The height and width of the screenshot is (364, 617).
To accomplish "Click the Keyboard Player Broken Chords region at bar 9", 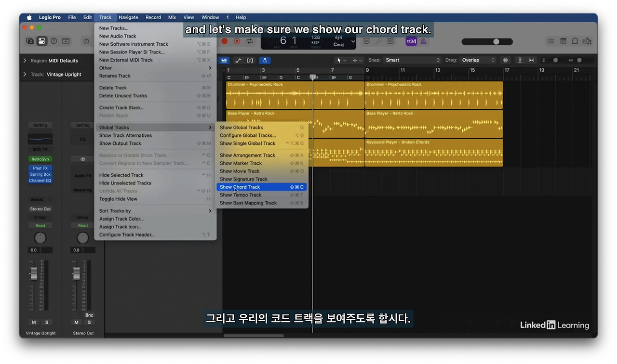I will [434, 153].
